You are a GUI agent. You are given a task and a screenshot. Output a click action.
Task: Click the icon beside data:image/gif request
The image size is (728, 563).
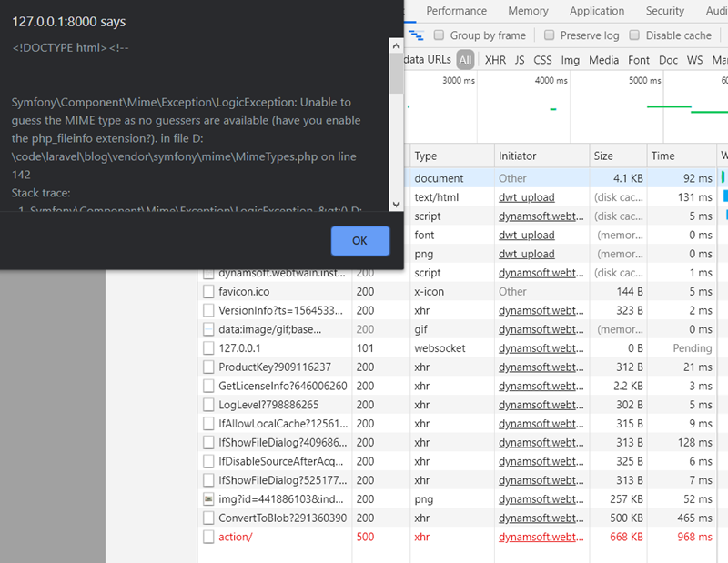click(209, 329)
